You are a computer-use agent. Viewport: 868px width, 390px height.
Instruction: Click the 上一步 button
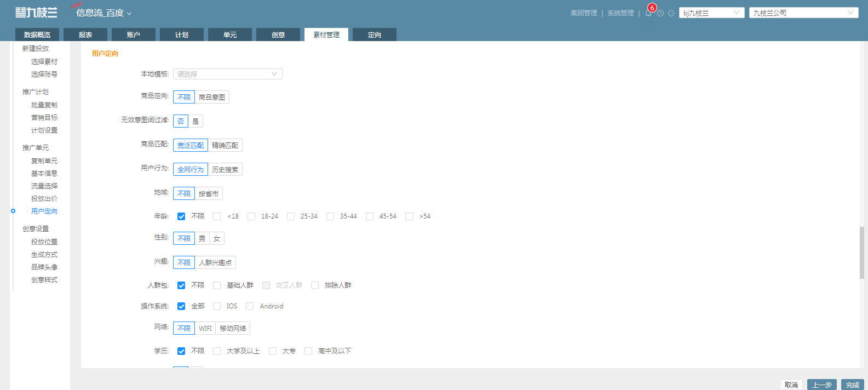(822, 385)
